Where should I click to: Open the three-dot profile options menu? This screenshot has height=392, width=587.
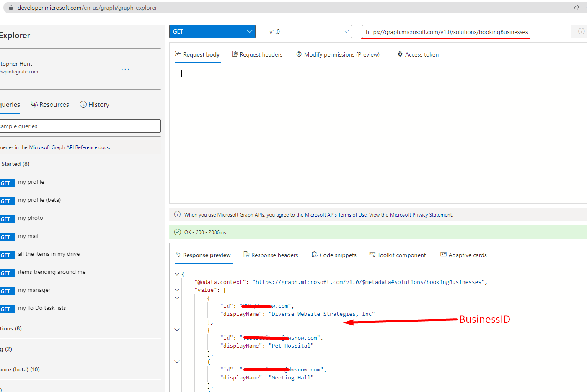click(125, 69)
